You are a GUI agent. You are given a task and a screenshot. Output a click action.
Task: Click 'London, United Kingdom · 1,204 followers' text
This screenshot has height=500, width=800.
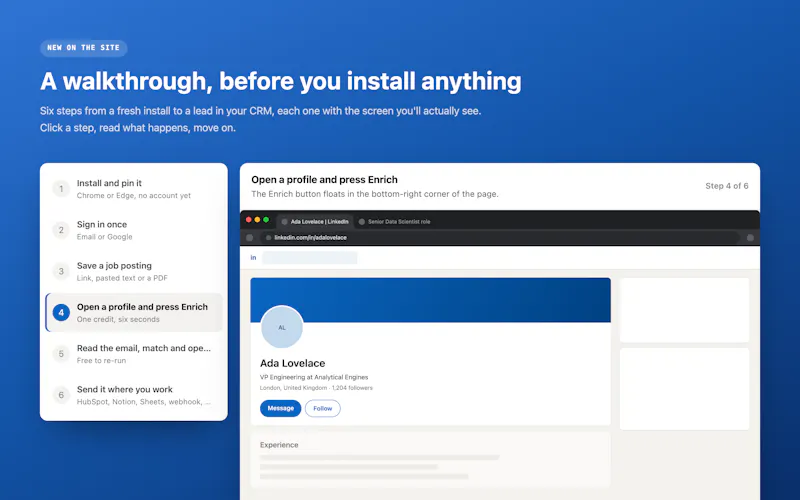coord(316,388)
